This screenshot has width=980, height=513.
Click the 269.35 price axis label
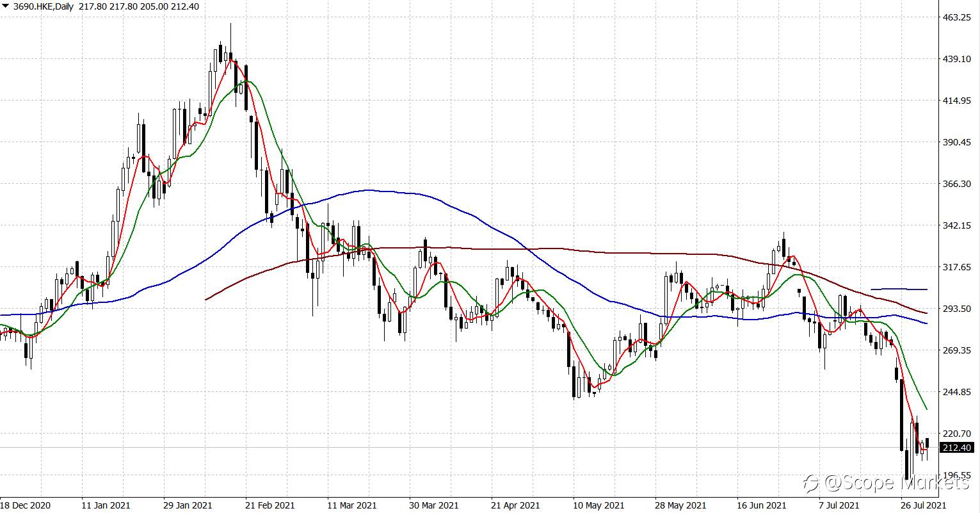click(x=958, y=350)
